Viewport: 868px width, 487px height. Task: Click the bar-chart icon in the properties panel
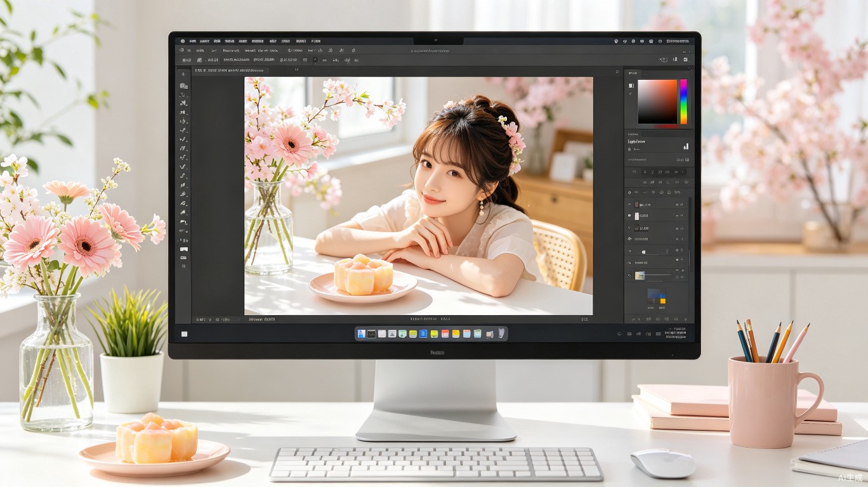686,146
